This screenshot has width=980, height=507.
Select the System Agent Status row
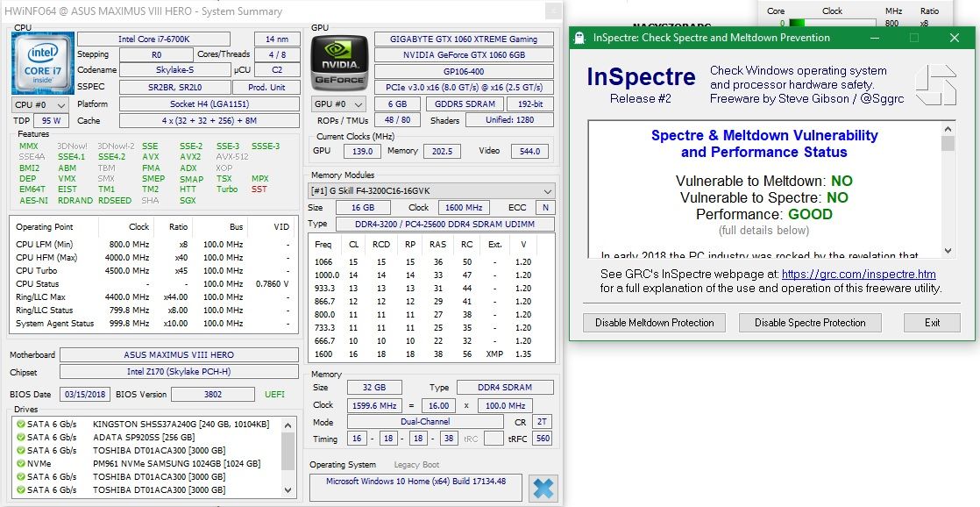click(x=153, y=323)
